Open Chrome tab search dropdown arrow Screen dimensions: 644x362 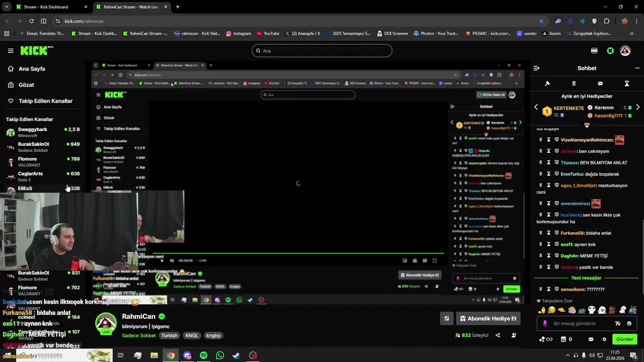[x=7, y=7]
